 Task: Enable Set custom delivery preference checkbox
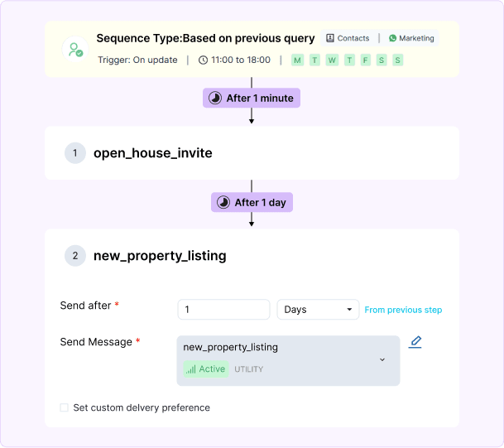pos(65,407)
